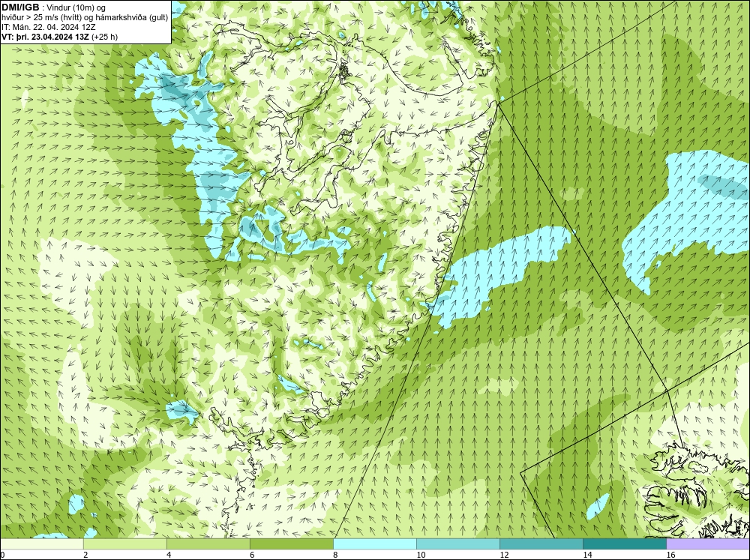Click the legend label '6'
Viewport: 750px width, 560px height.
(252, 555)
